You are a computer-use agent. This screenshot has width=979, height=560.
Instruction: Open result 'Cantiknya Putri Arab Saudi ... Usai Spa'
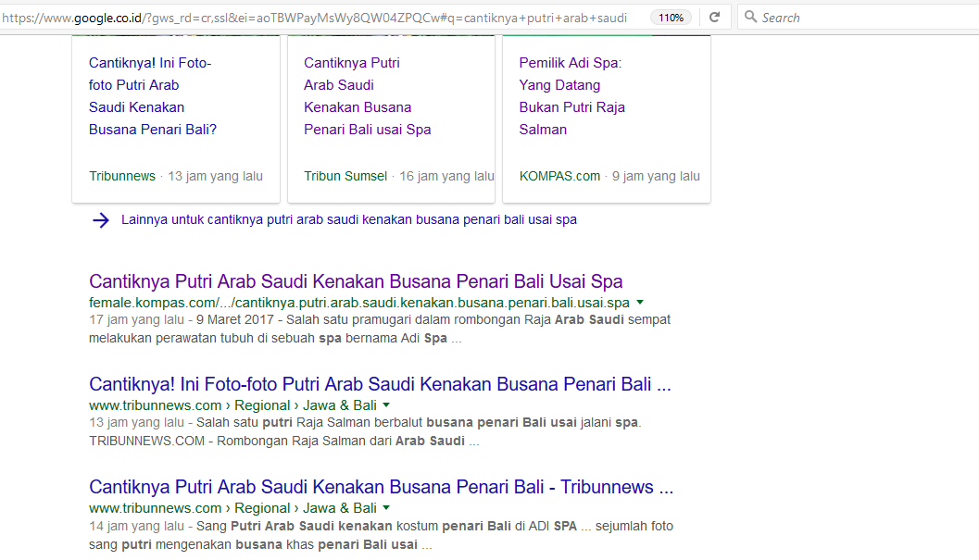(x=356, y=281)
